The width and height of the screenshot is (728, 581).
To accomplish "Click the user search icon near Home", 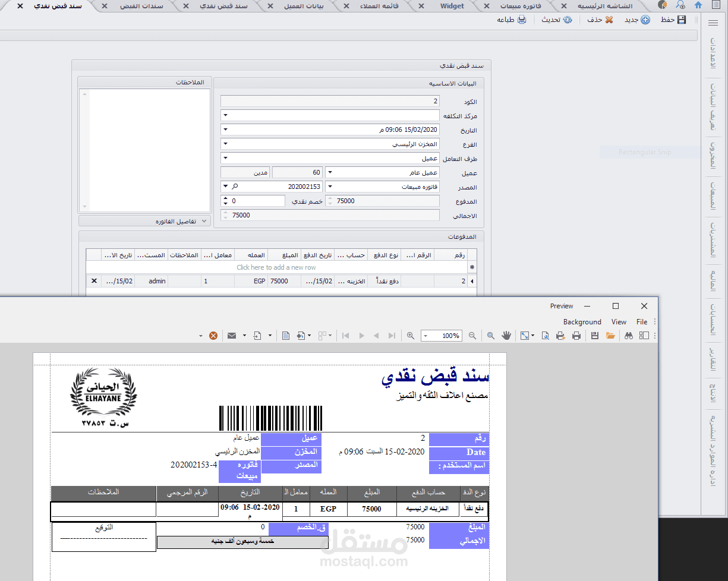I will (x=680, y=5).
